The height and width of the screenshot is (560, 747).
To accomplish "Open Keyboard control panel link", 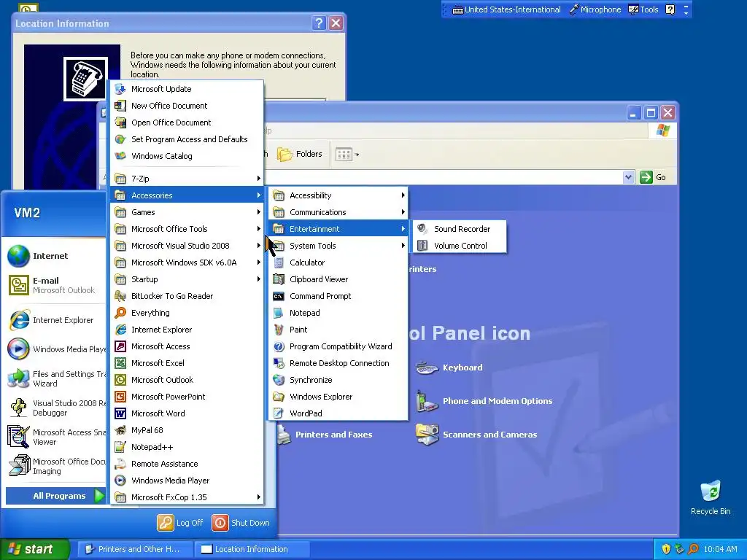I will [x=449, y=367].
